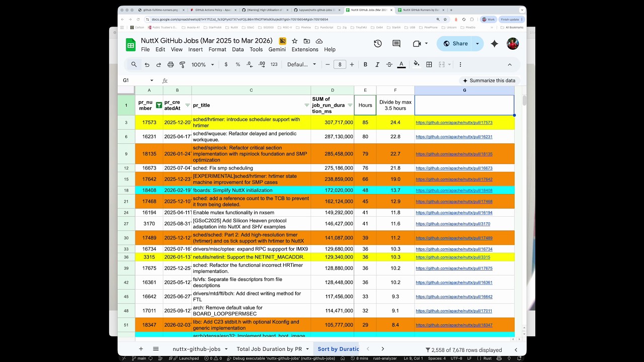
Task: Increase decimal places
Action: 262,64
